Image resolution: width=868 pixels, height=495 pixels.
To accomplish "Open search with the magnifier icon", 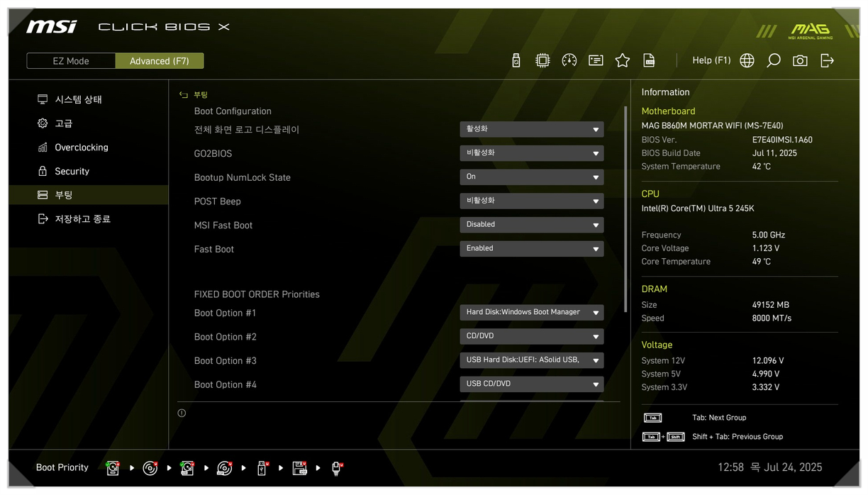I will (x=774, y=61).
